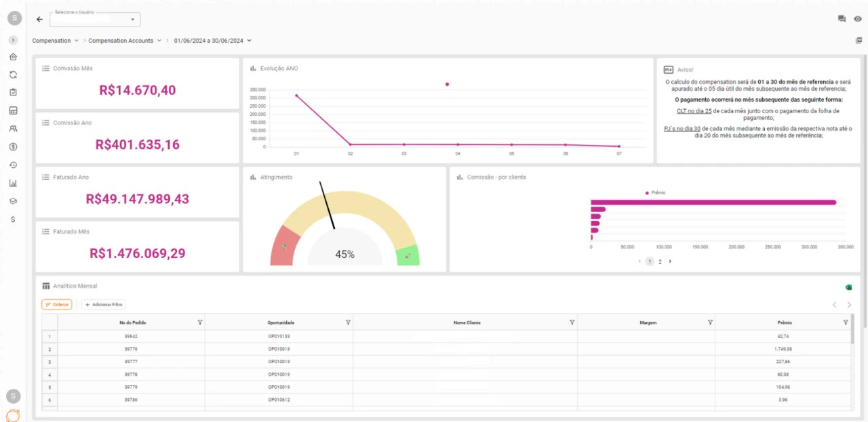Viewport: 868px width, 422px height.
Task: Click the chat messages icon top right
Action: 842,18
